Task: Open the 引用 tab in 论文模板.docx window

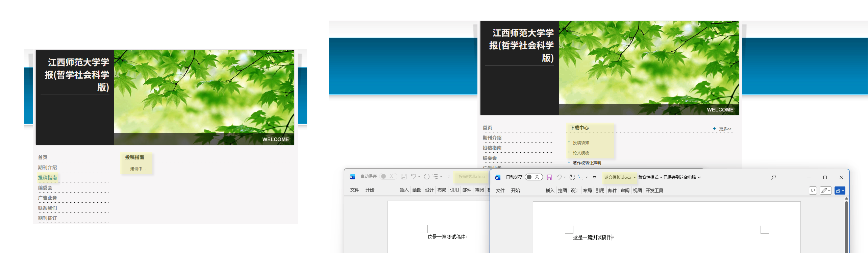Action: point(600,191)
